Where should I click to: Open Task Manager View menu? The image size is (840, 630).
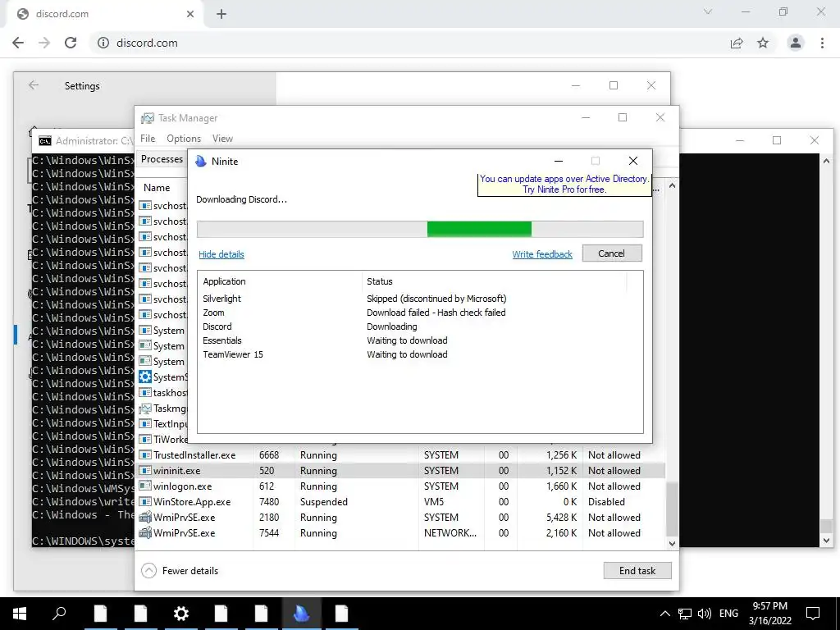[x=222, y=138]
